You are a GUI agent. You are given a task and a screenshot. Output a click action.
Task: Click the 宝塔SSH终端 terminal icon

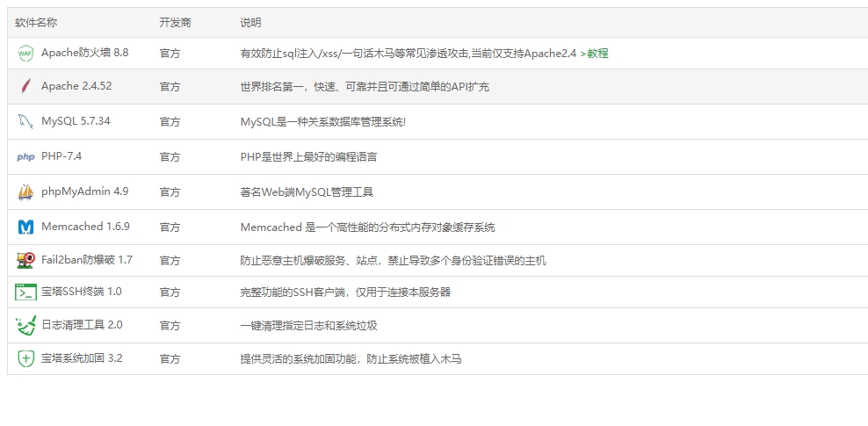coord(25,292)
